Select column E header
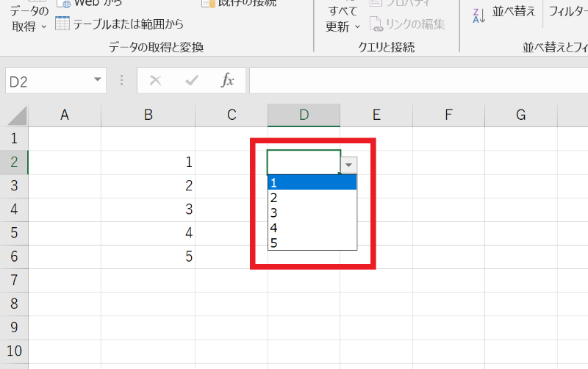The width and height of the screenshot is (588, 369). coord(376,115)
